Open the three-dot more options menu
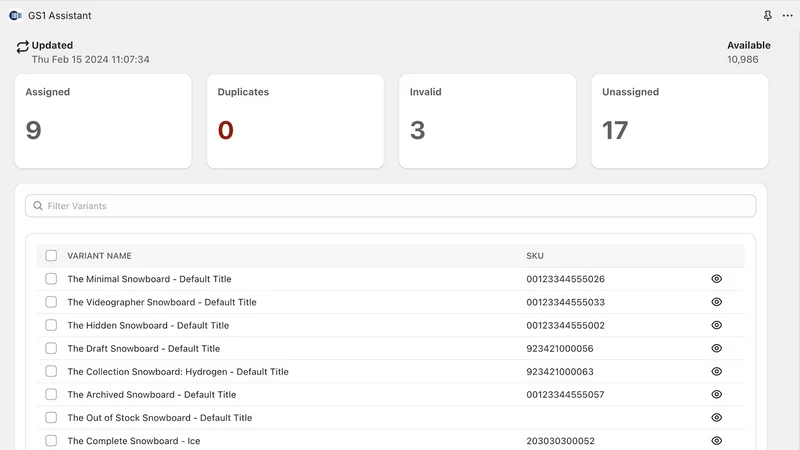This screenshot has height=450, width=800. pyautogui.click(x=787, y=16)
